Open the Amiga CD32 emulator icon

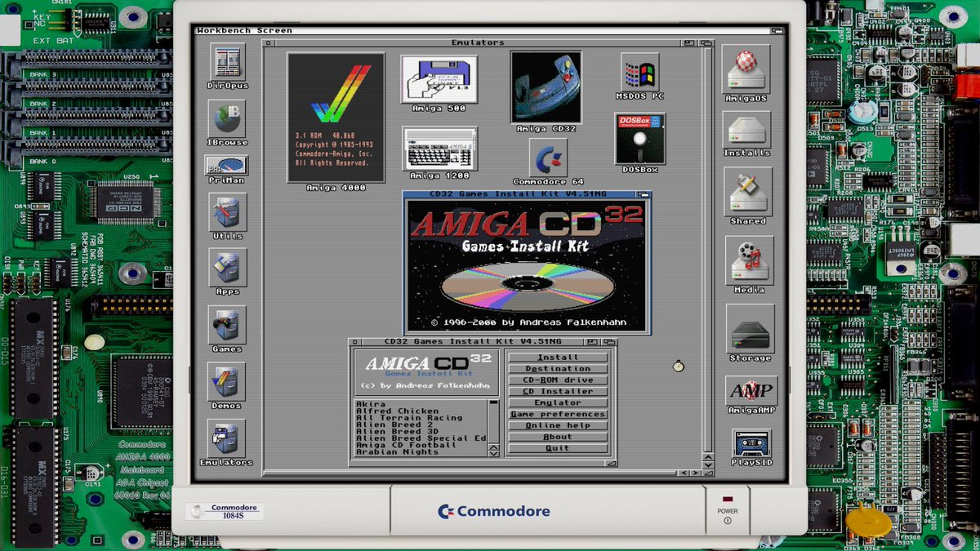(x=546, y=87)
